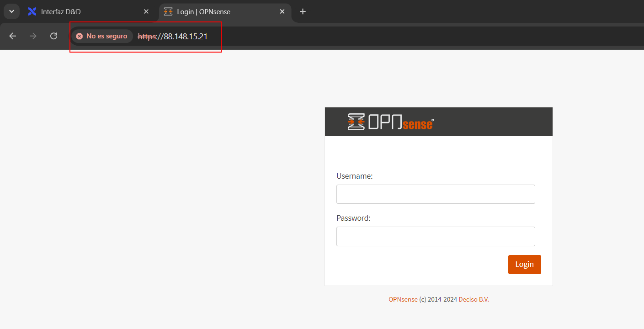The height and width of the screenshot is (329, 644).
Task: Open a new browser tab with plus icon
Action: [303, 12]
